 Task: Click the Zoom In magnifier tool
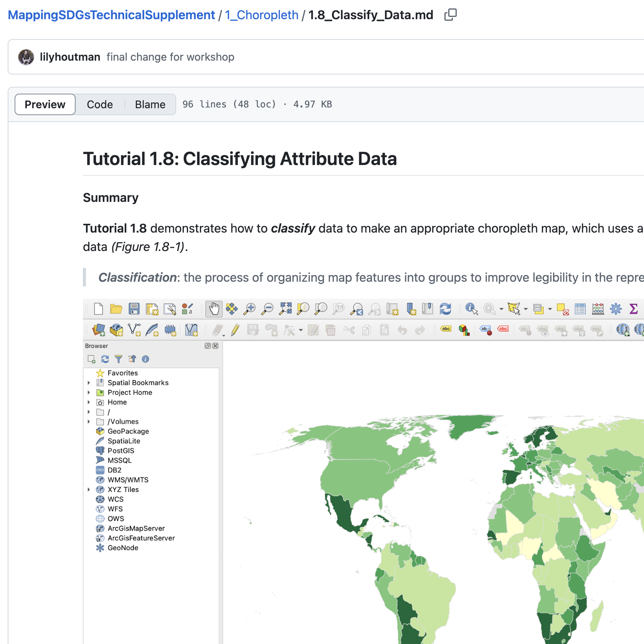click(x=250, y=309)
